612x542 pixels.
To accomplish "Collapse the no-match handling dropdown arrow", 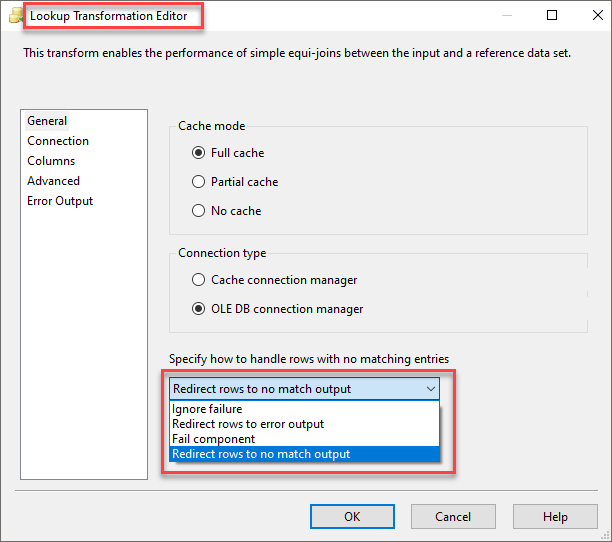I will coord(430,389).
